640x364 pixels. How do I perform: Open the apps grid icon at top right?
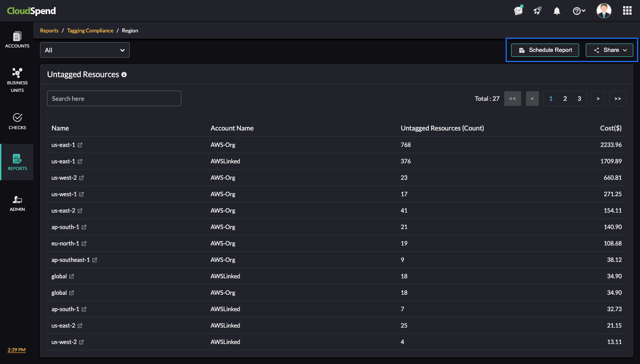tap(627, 10)
